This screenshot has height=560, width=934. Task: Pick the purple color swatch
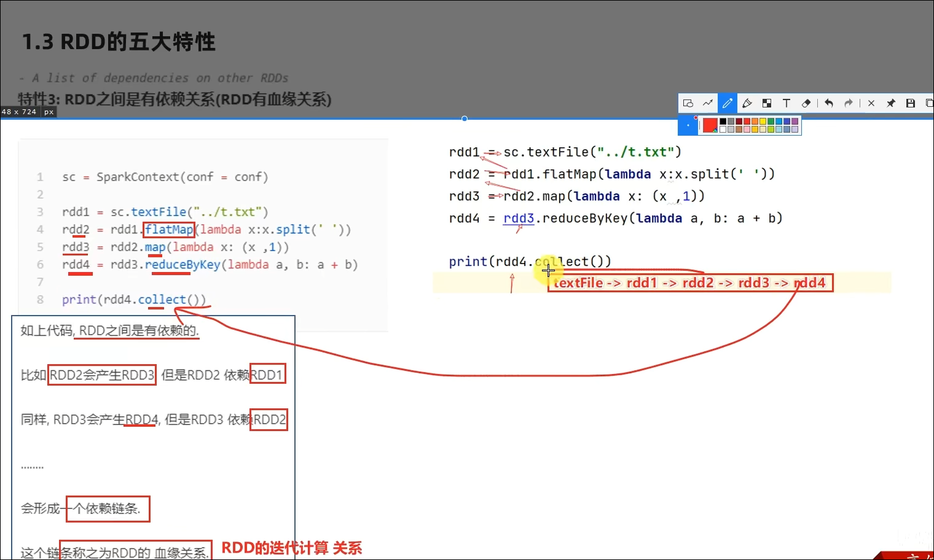[x=795, y=122]
